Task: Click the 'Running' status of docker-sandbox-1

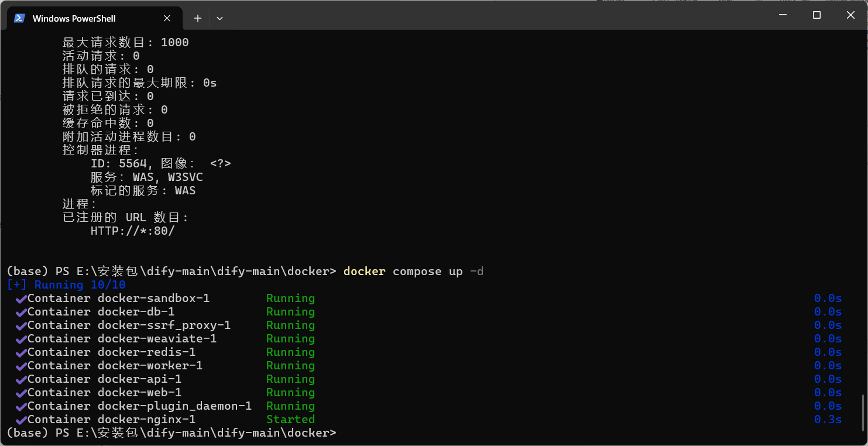Action: click(x=290, y=299)
